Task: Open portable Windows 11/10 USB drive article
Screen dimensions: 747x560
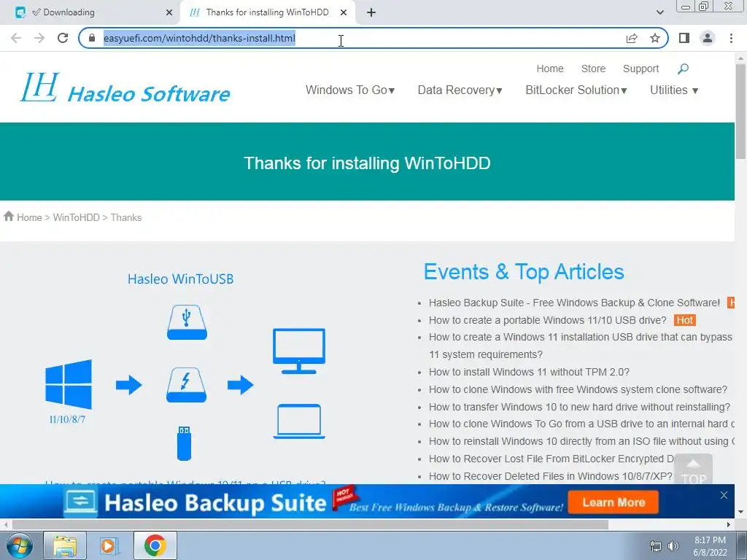Action: pyautogui.click(x=547, y=321)
